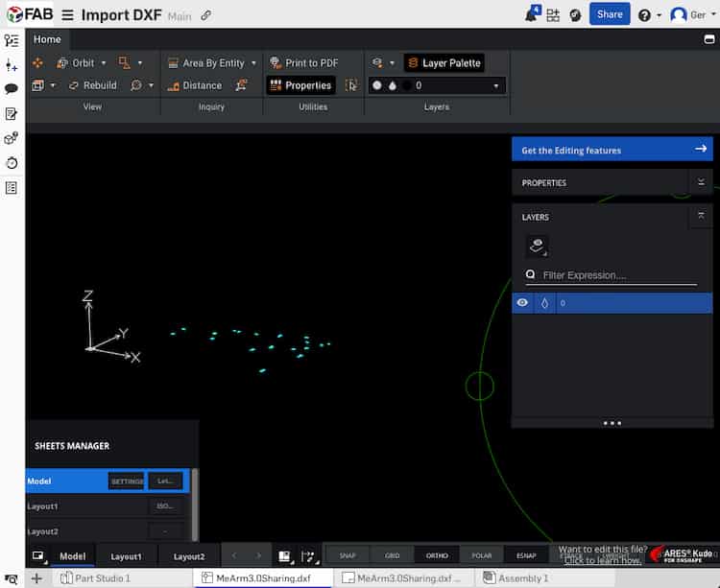
Task: Select the Home ribbon tab
Action: coord(47,39)
